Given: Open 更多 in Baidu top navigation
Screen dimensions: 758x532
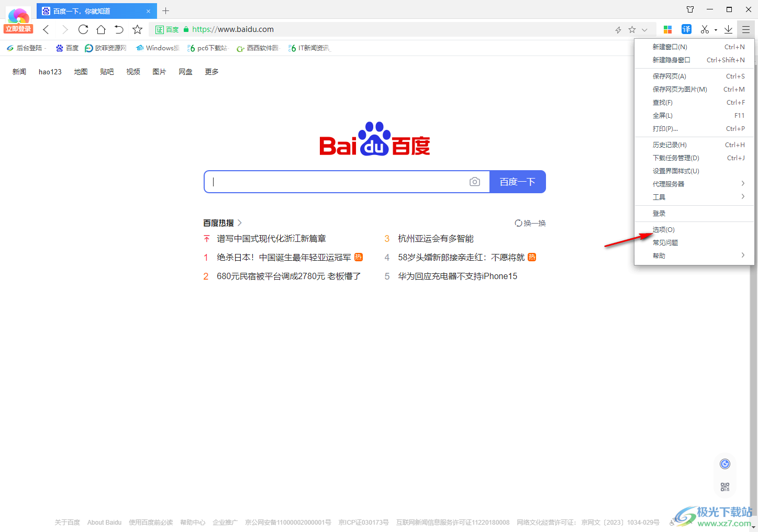Looking at the screenshot, I should [x=211, y=72].
